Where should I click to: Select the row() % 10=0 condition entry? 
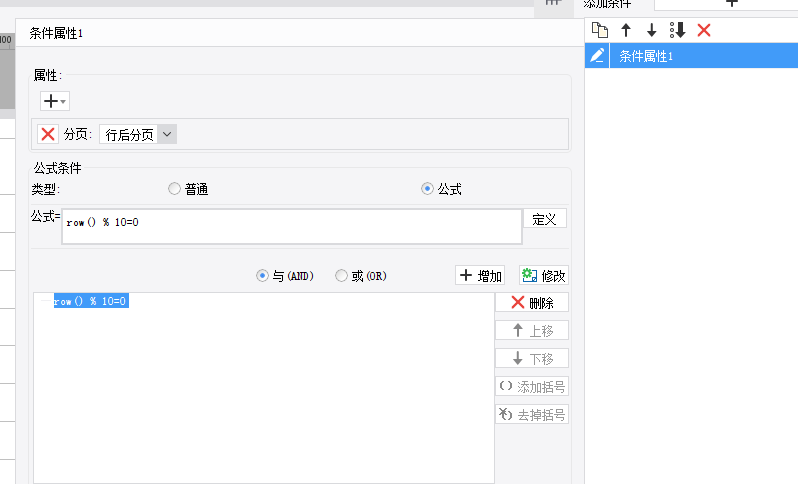[90, 301]
